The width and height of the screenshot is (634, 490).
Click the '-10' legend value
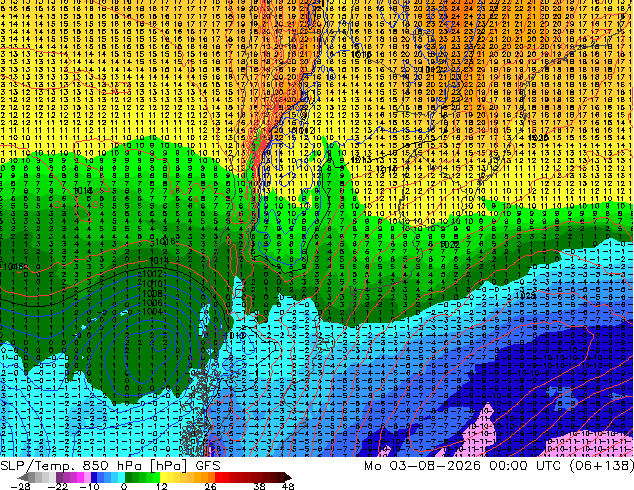[89, 486]
